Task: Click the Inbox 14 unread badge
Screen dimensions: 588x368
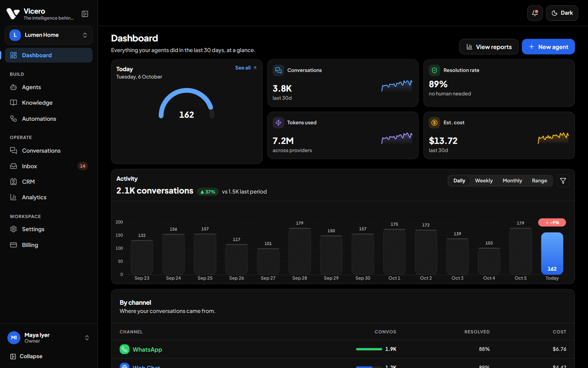Action: 82,166
